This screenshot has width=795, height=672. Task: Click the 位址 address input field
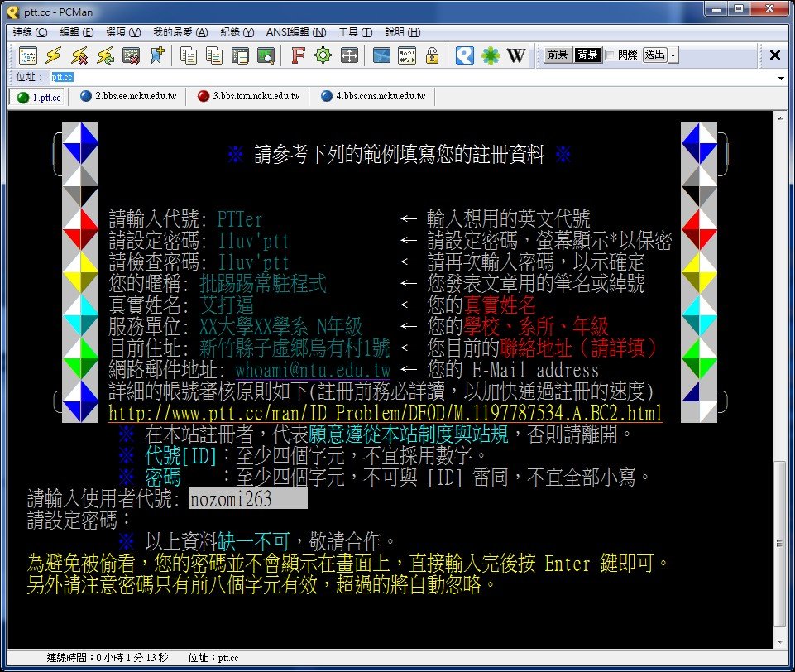tap(412, 77)
